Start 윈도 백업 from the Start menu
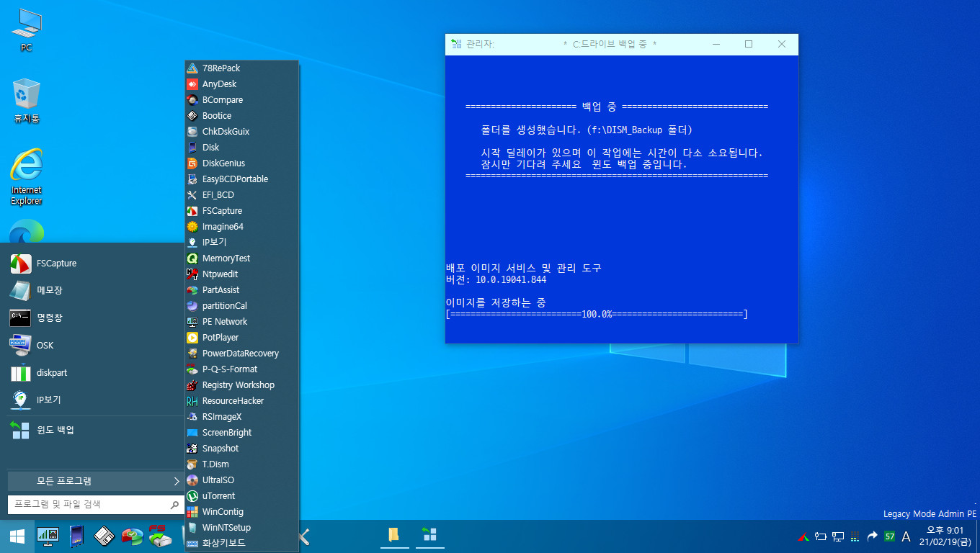This screenshot has width=980, height=553. click(95, 431)
